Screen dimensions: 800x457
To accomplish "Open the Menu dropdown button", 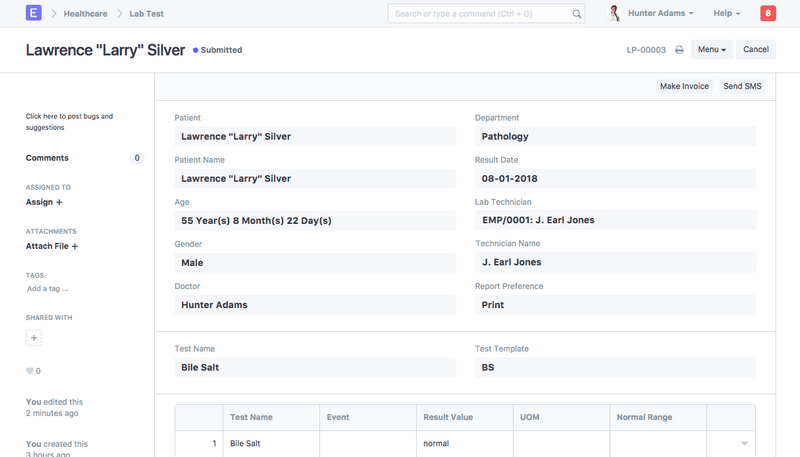I will pyautogui.click(x=711, y=50).
